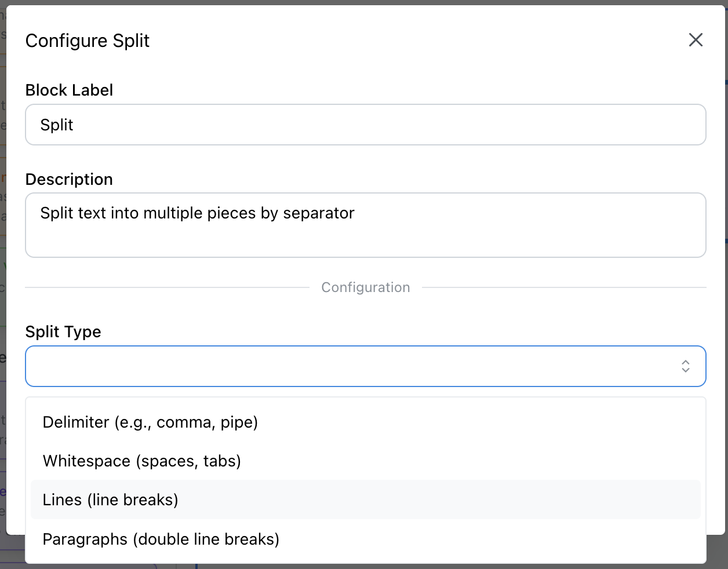Focus the Block Label input field
The height and width of the screenshot is (569, 728).
365,125
